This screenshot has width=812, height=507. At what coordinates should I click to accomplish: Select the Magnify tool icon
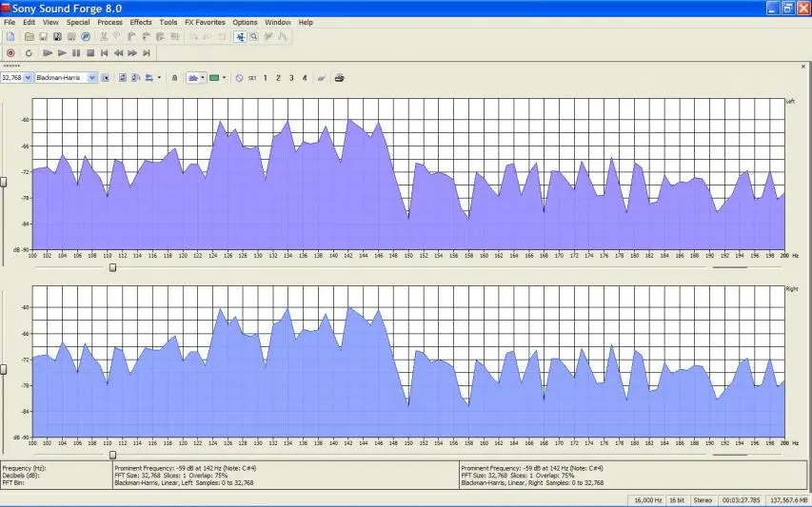[x=254, y=37]
